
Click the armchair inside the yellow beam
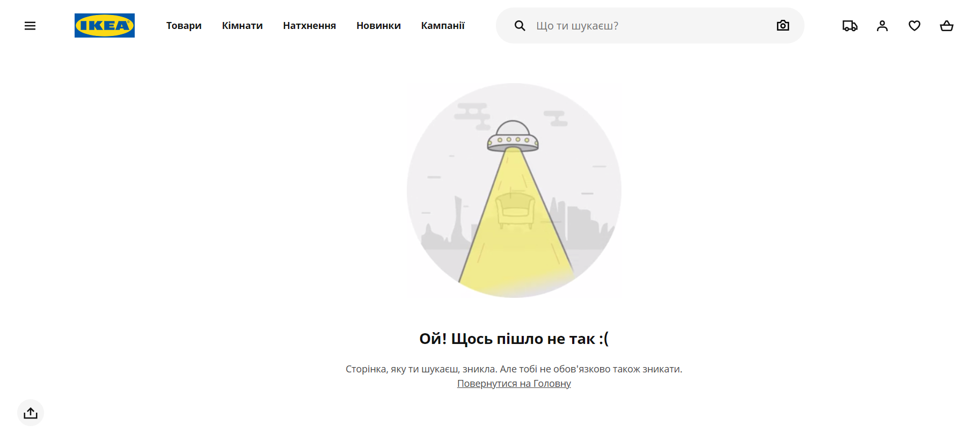(515, 209)
